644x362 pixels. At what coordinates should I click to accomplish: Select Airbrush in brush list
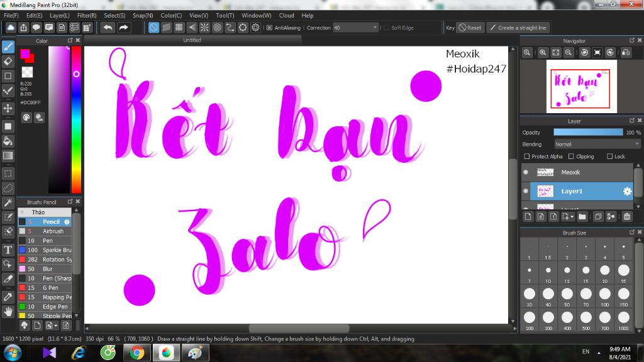pos(45,231)
